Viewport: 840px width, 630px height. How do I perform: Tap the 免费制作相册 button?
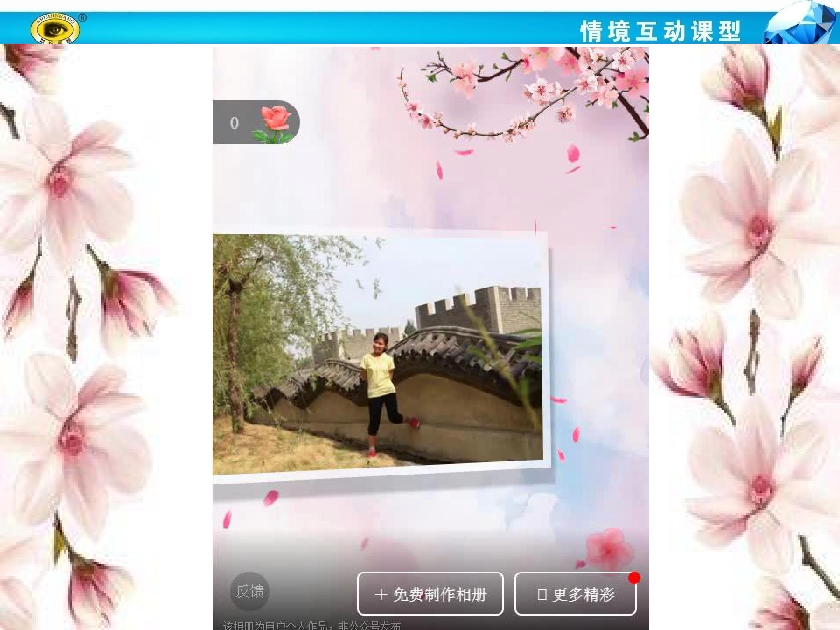pyautogui.click(x=430, y=594)
